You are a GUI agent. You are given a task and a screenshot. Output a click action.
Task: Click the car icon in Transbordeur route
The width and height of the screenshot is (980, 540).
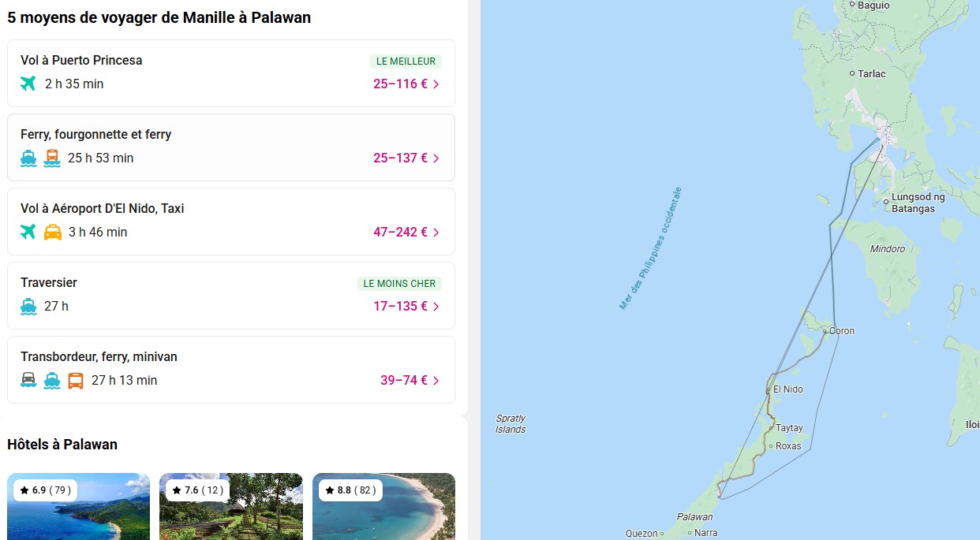[x=28, y=380]
